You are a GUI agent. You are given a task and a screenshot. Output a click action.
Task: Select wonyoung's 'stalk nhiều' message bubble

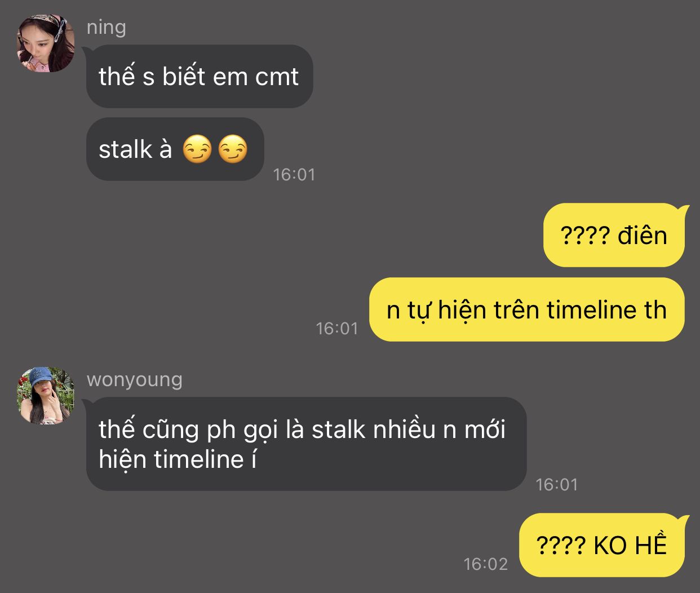(307, 444)
